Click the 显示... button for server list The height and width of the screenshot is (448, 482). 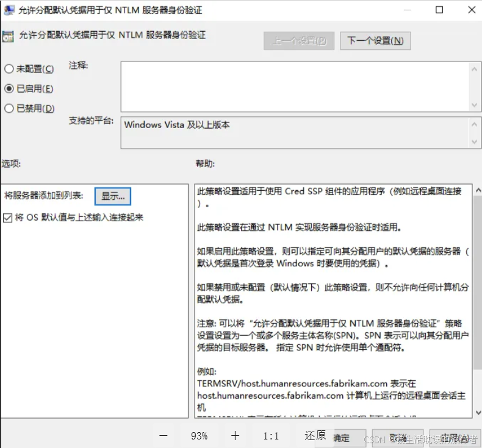pyautogui.click(x=113, y=196)
